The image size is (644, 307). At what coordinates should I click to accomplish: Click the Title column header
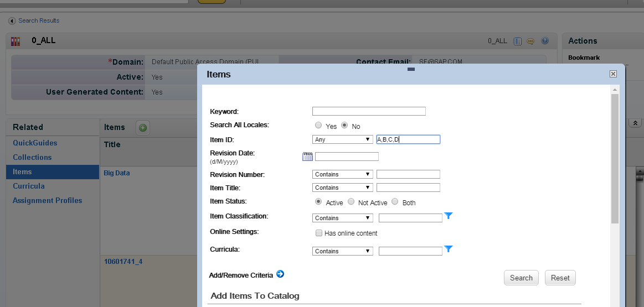(x=112, y=145)
